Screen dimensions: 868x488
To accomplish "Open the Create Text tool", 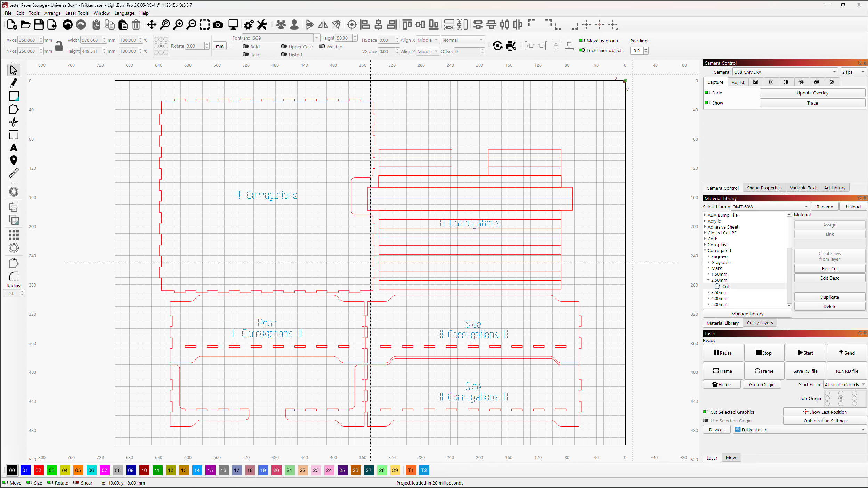I will (14, 148).
